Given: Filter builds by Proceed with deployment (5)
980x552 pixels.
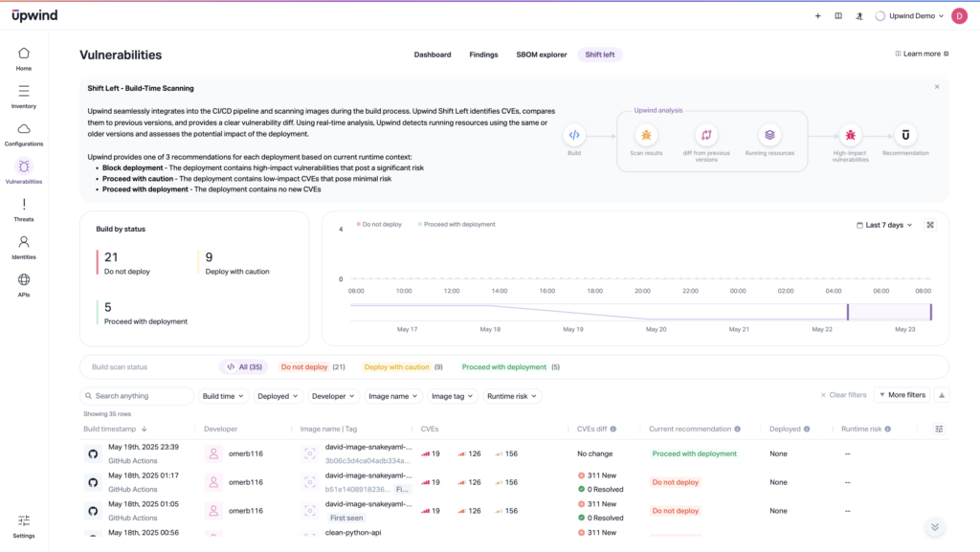Looking at the screenshot, I should coord(511,367).
